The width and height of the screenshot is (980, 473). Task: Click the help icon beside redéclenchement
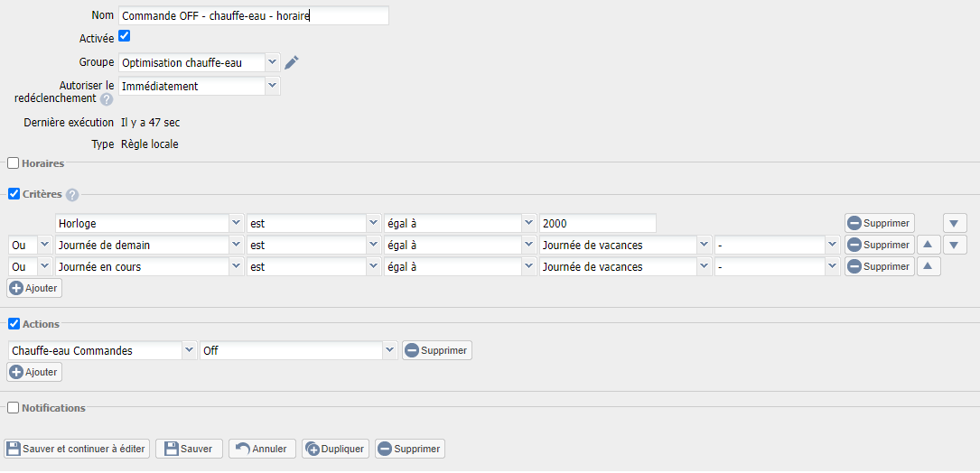pos(107,98)
